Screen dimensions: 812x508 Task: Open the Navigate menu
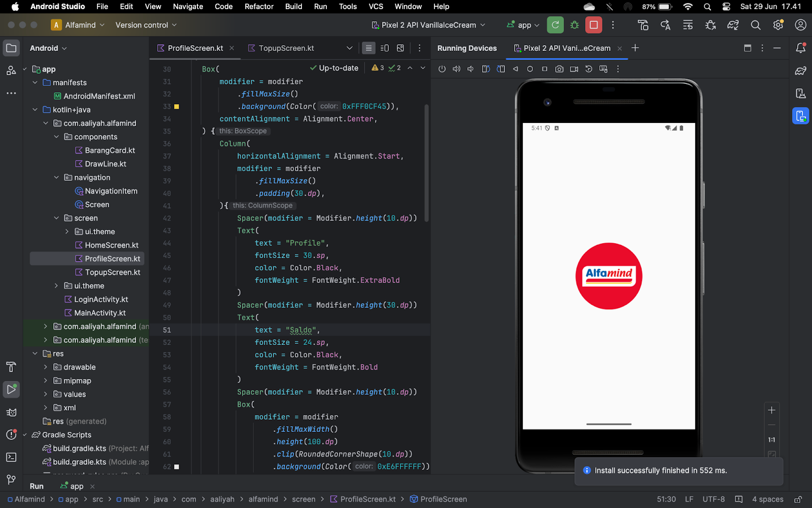pos(188,7)
